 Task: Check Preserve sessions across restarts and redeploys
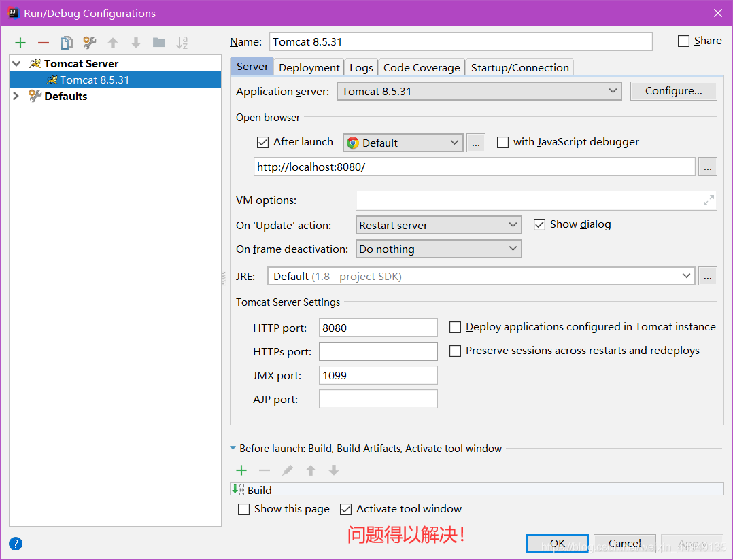coord(455,351)
